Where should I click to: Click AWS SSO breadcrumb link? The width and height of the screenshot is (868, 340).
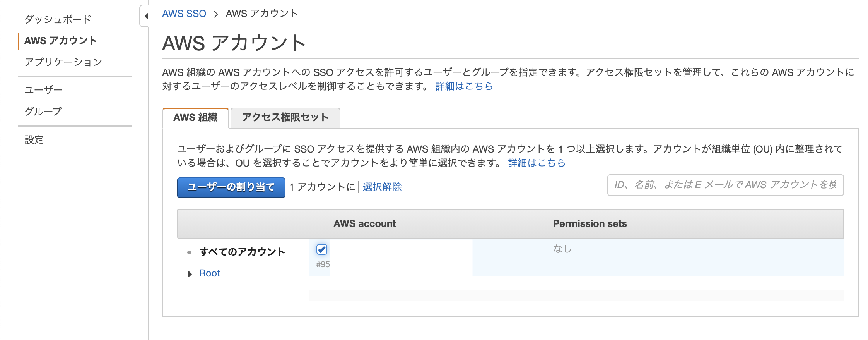coord(184,14)
